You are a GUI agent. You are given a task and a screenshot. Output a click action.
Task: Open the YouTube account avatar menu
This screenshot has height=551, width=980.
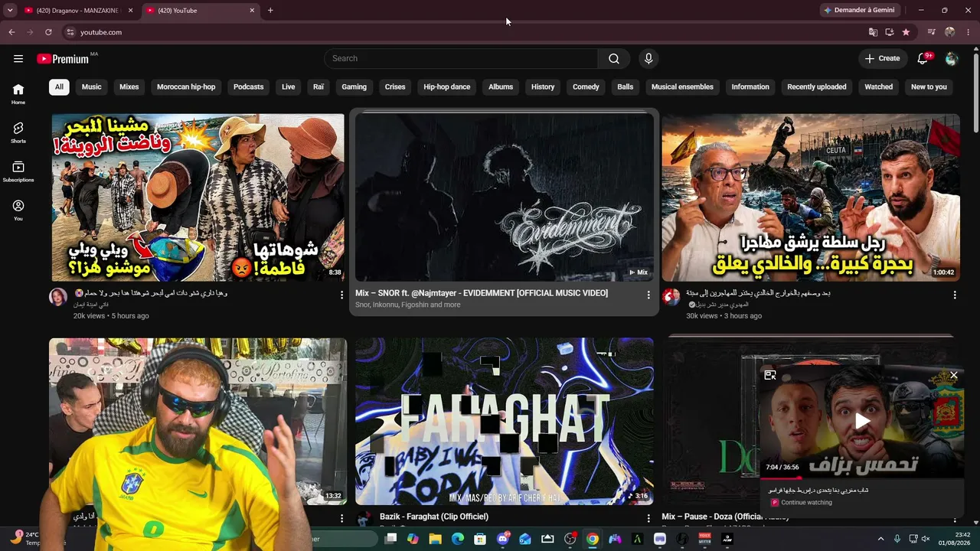(x=952, y=59)
